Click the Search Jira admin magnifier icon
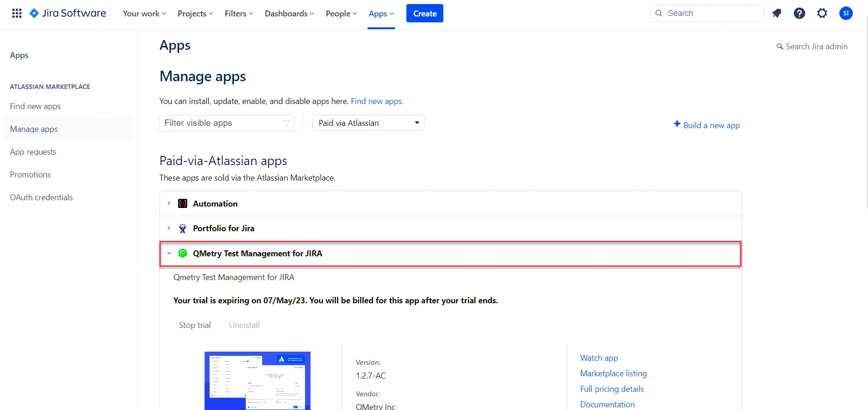Image resolution: width=868 pixels, height=410 pixels. pos(780,47)
